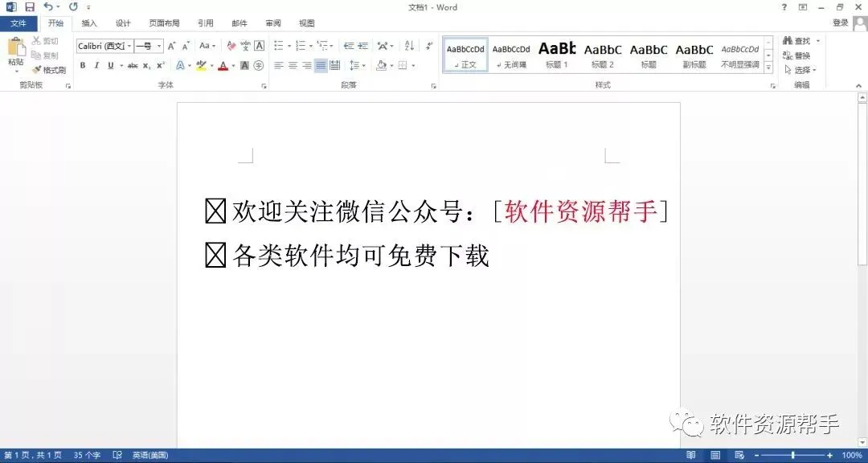Switch to Read Mode view in status bar
The width and height of the screenshot is (868, 463).
pos(691,455)
